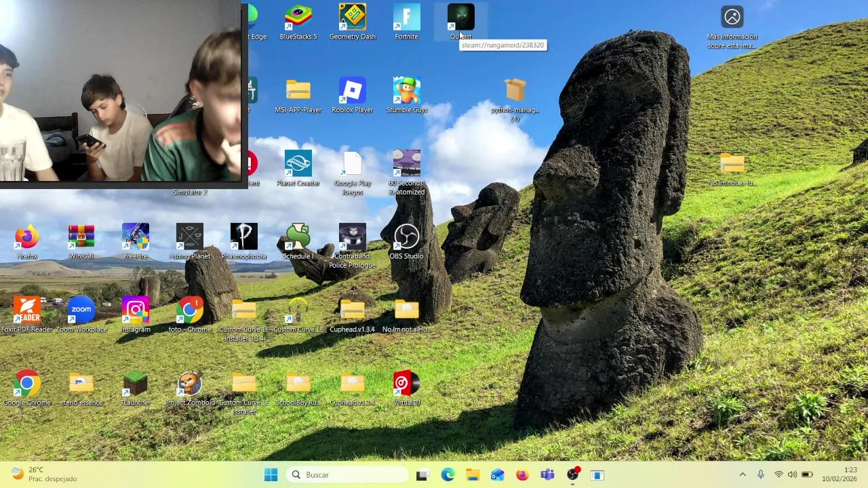Select the Contraband Police Prologue icon
This screenshot has width=868, height=488.
point(353,247)
